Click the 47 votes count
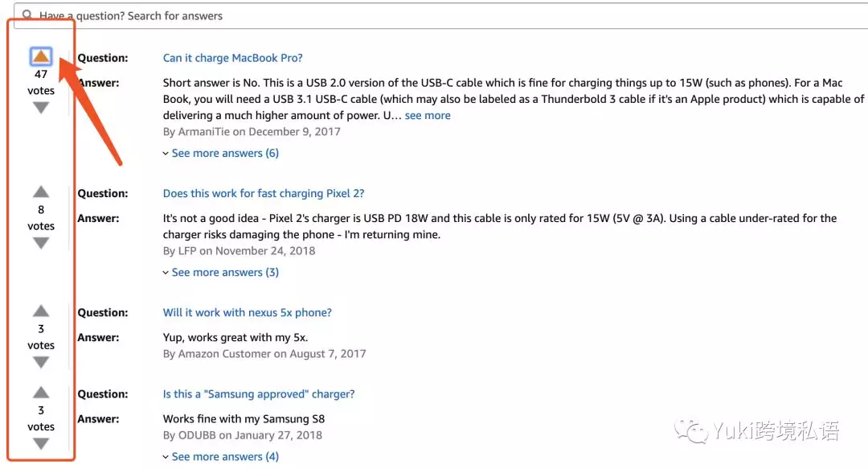 41,74
